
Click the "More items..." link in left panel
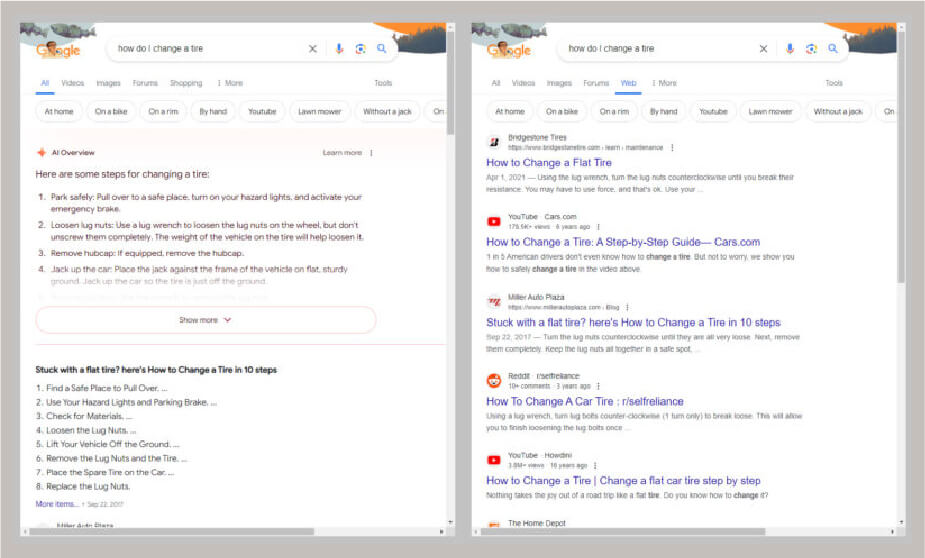click(x=57, y=504)
